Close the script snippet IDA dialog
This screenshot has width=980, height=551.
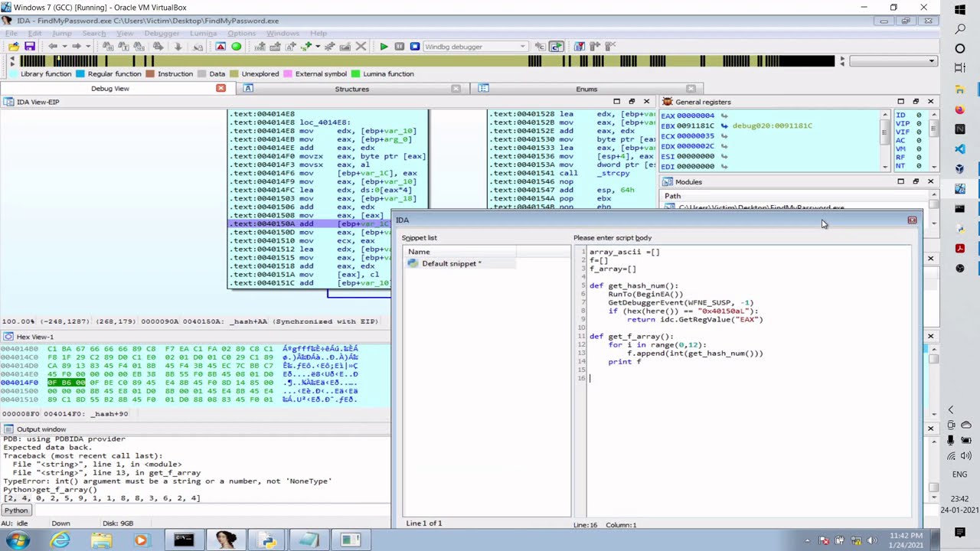pyautogui.click(x=912, y=220)
